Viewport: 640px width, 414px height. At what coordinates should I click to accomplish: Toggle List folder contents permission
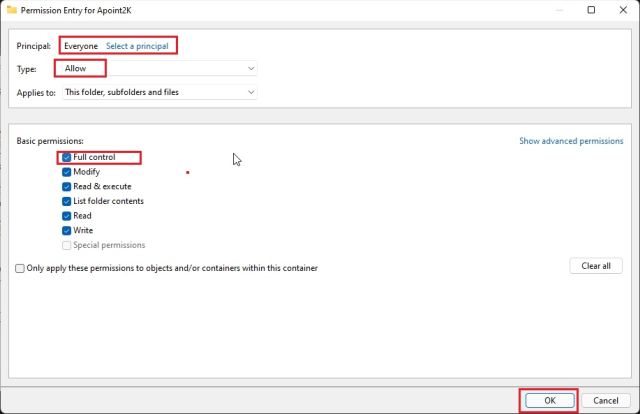point(67,201)
